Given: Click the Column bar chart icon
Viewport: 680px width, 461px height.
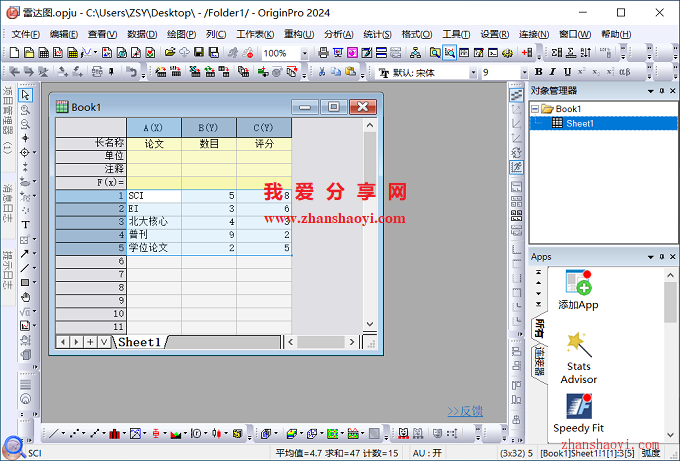Looking at the screenshot, I should click(x=114, y=433).
